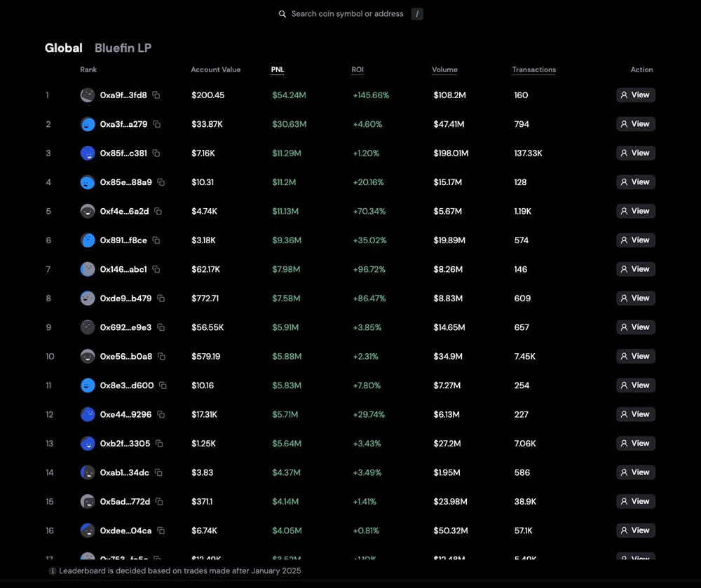Click copy icon next to 0x85e...88a9
701x588 pixels.
[x=161, y=182]
